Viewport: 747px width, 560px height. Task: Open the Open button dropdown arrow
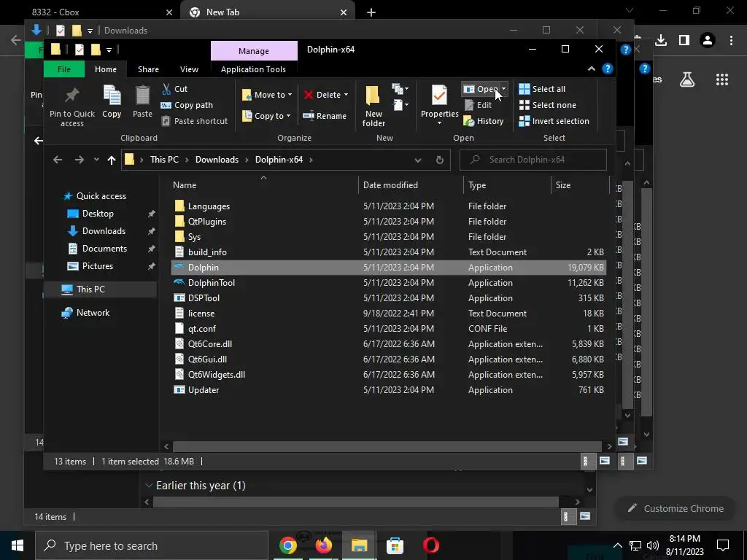(503, 89)
